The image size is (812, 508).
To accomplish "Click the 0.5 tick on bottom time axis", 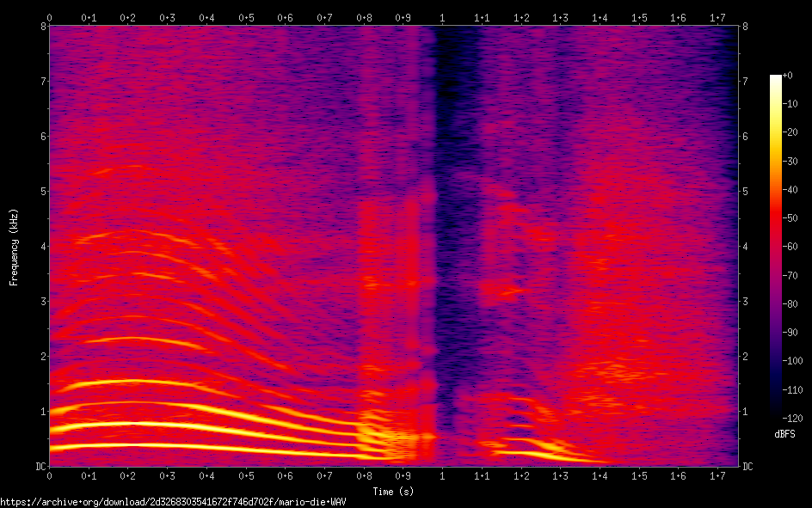I will [x=246, y=475].
